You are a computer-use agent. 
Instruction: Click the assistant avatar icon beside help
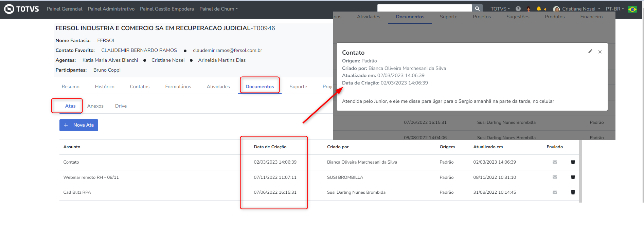pos(529,9)
